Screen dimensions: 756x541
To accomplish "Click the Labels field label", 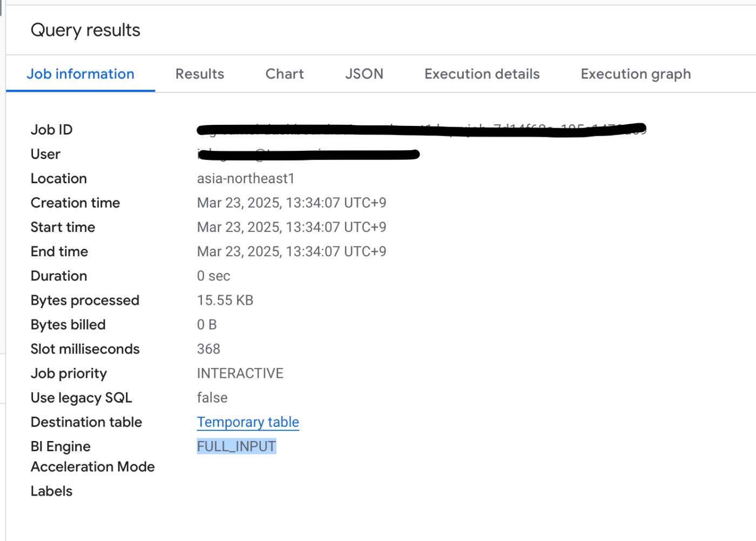I will point(51,491).
